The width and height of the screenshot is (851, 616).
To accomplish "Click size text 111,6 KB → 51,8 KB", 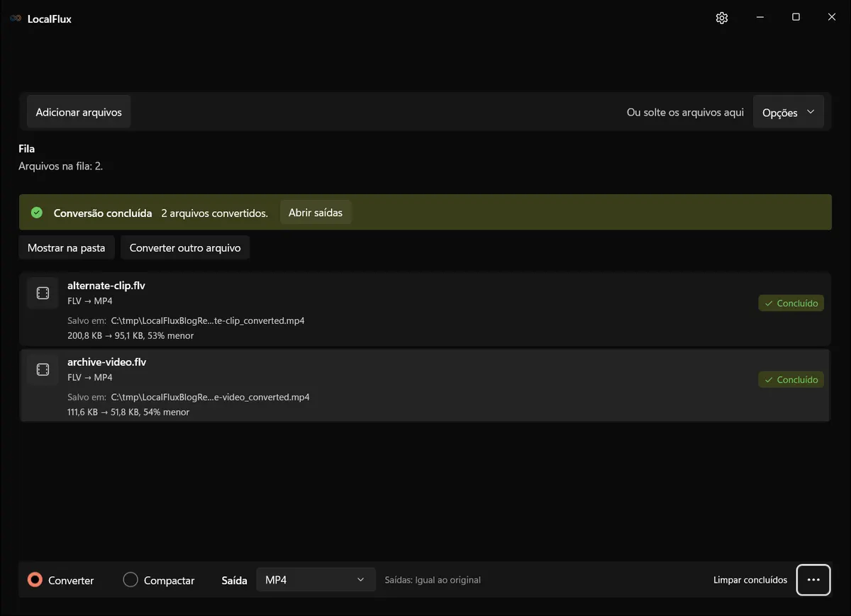I will tap(103, 412).
